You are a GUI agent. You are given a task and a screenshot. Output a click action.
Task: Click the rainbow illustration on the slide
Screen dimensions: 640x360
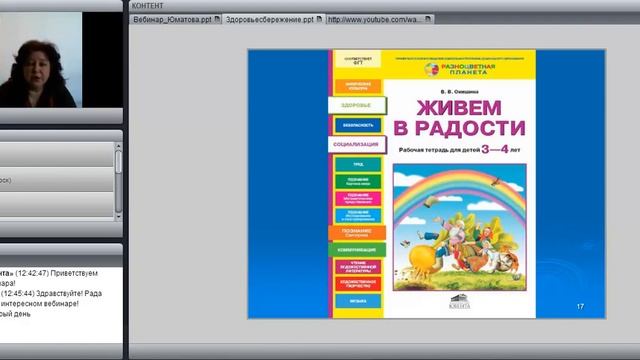coord(460,227)
